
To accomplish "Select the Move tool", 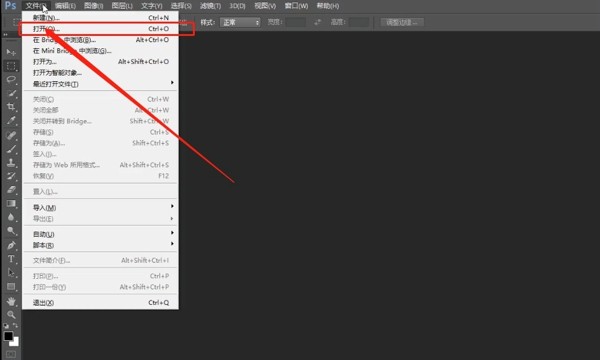I will (11, 52).
